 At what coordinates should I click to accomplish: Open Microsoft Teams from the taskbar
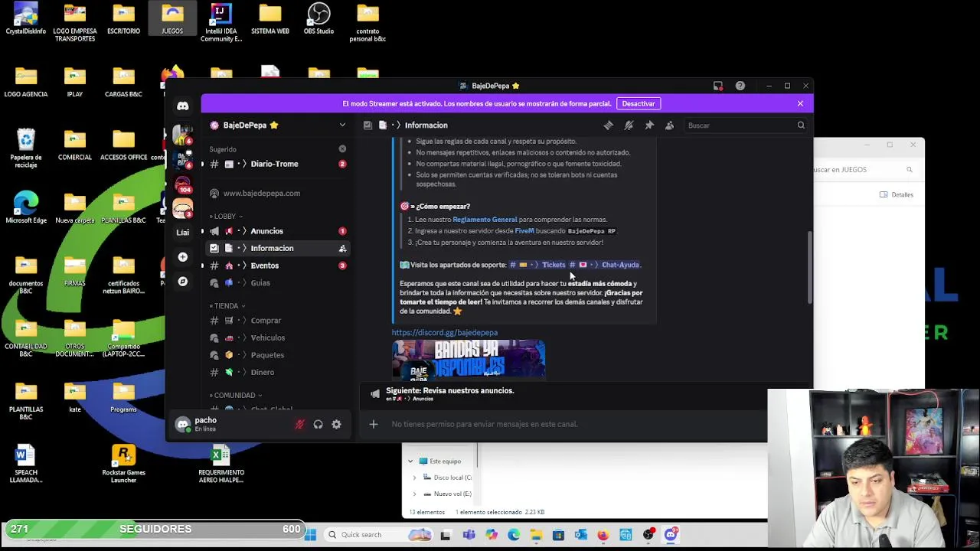tap(469, 535)
